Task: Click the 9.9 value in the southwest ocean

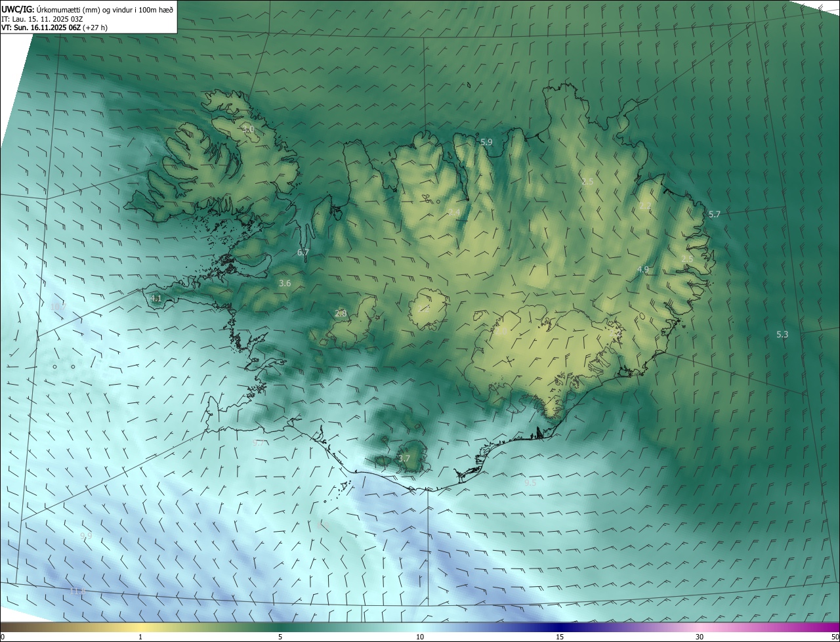Action: (86, 536)
